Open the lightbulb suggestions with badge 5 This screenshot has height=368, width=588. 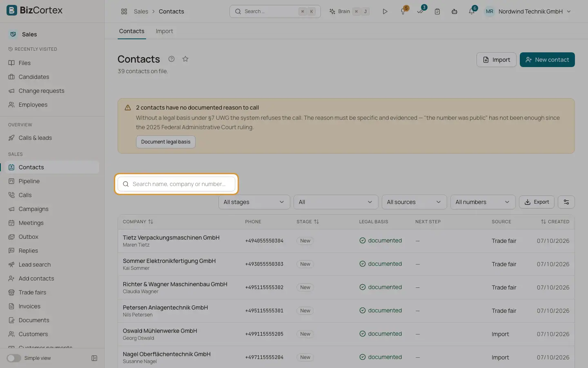point(403,11)
